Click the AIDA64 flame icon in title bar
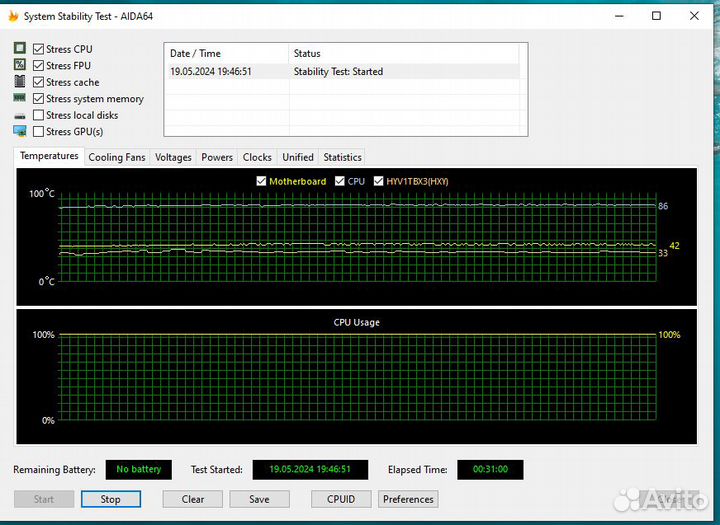Image resolution: width=720 pixels, height=525 pixels. [x=13, y=16]
